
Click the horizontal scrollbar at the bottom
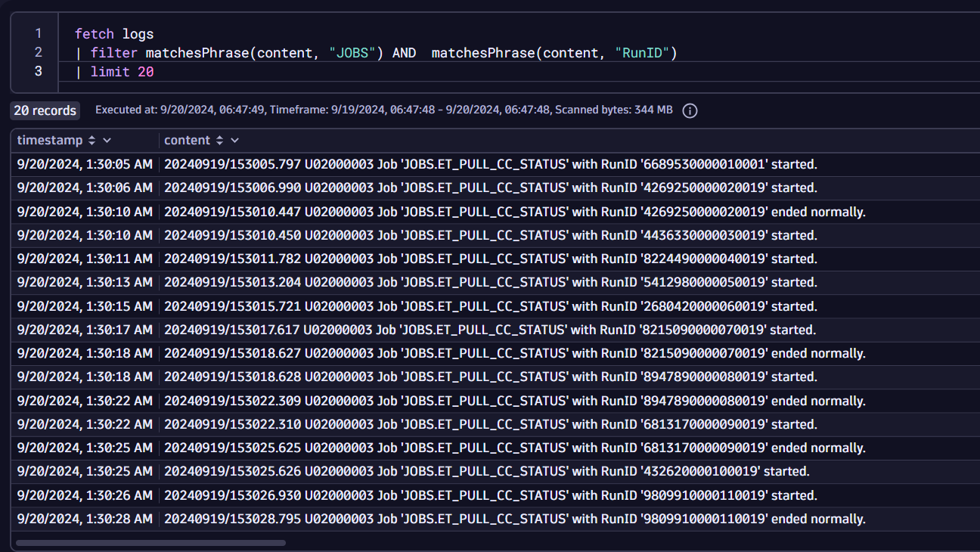pos(151,542)
